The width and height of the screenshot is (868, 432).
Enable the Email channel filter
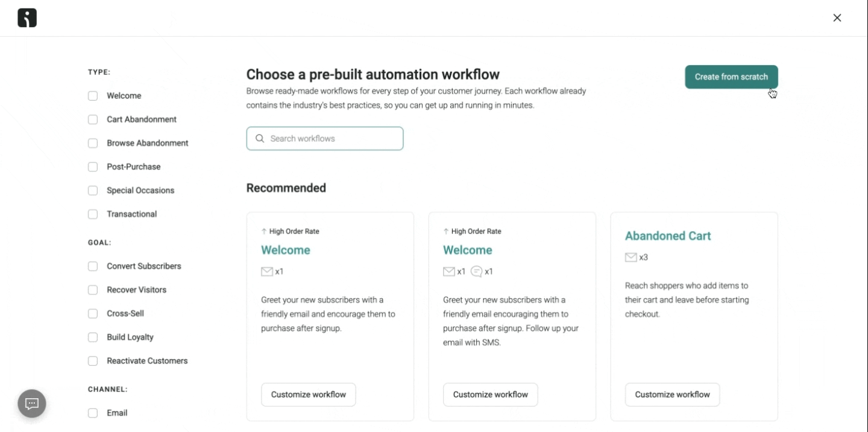point(93,413)
